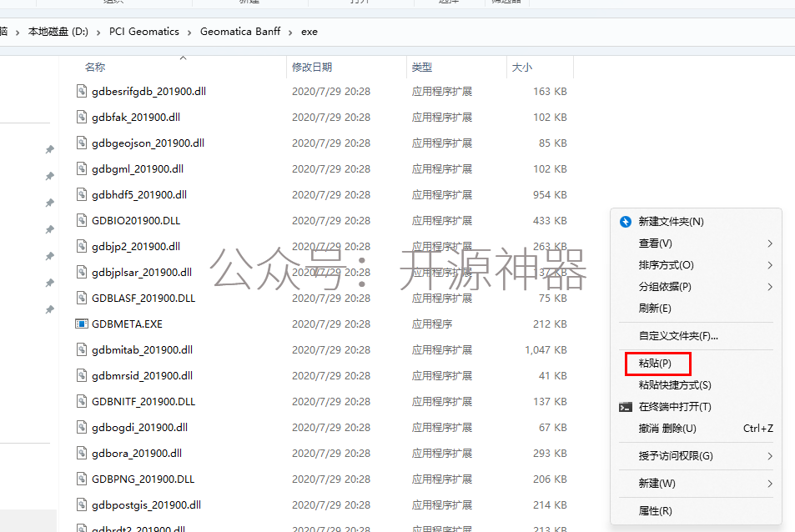Click the gdbogdi_201900.dll file icon

82,427
